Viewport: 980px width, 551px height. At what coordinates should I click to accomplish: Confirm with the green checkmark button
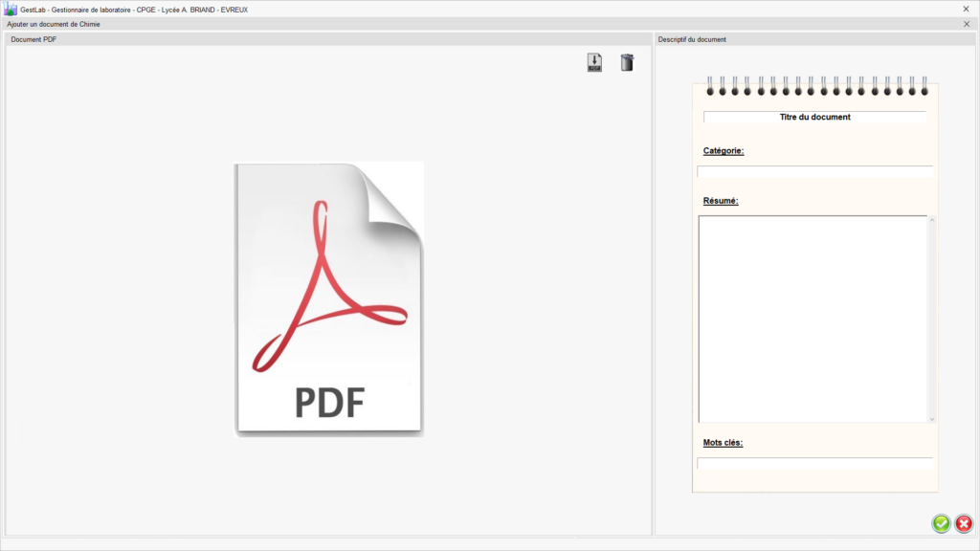941,523
